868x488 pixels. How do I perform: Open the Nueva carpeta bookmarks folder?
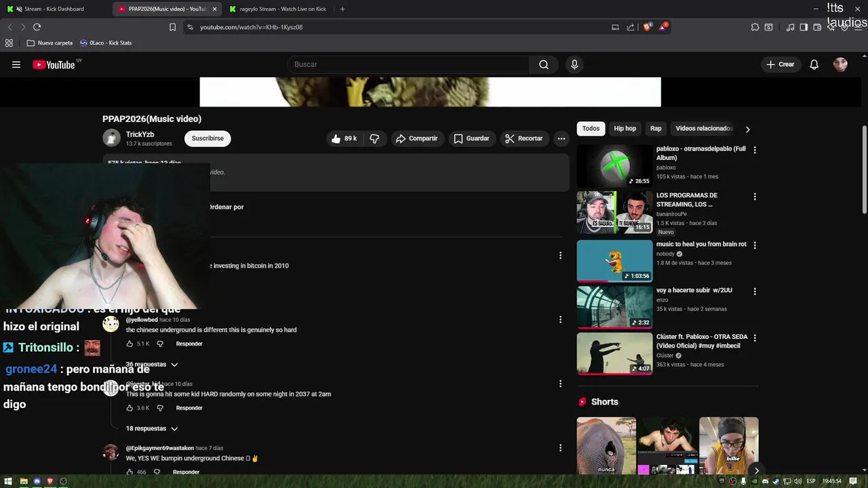(50, 43)
